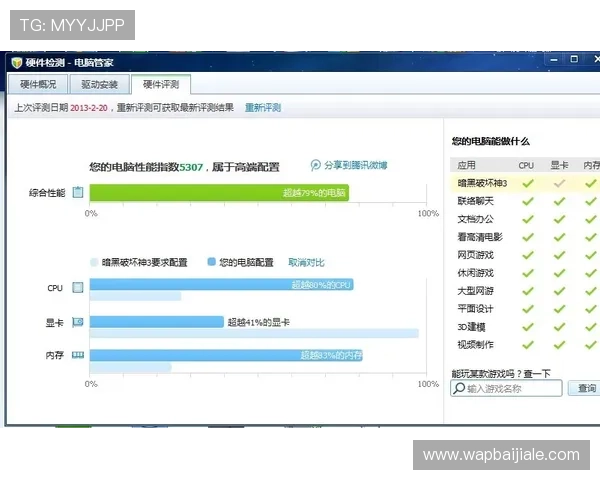The image size is (600, 480).
Task: Click the 查询 button
Action: click(x=586, y=388)
